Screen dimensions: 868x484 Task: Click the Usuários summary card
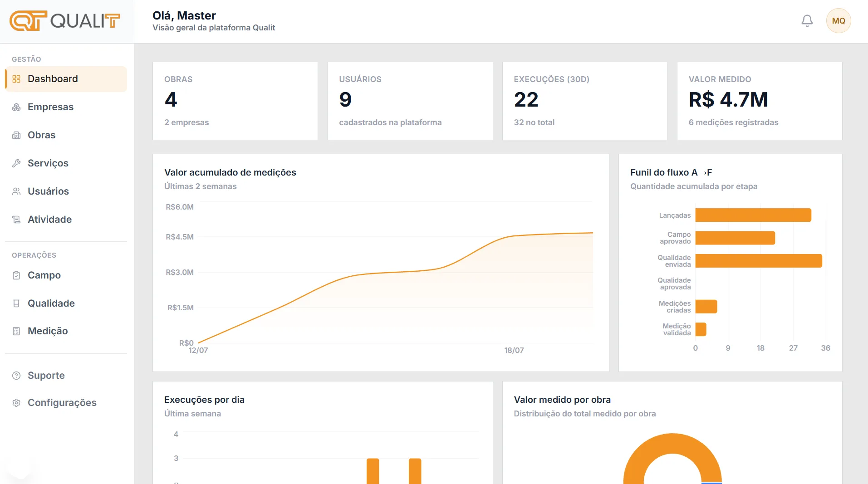[x=410, y=101]
